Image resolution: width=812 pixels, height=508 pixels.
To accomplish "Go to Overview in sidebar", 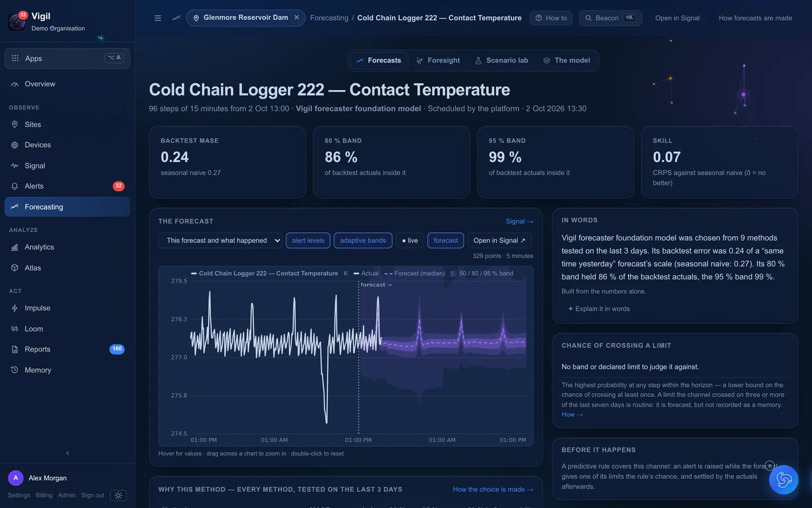I will tap(67, 84).
